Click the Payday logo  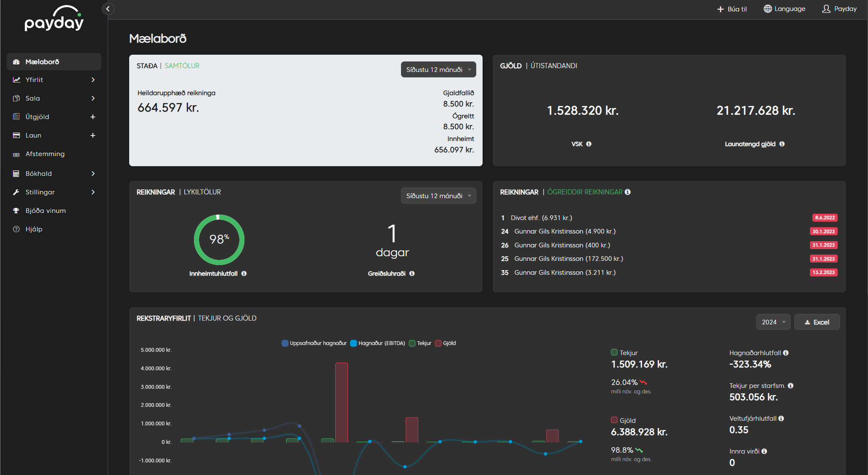(54, 19)
